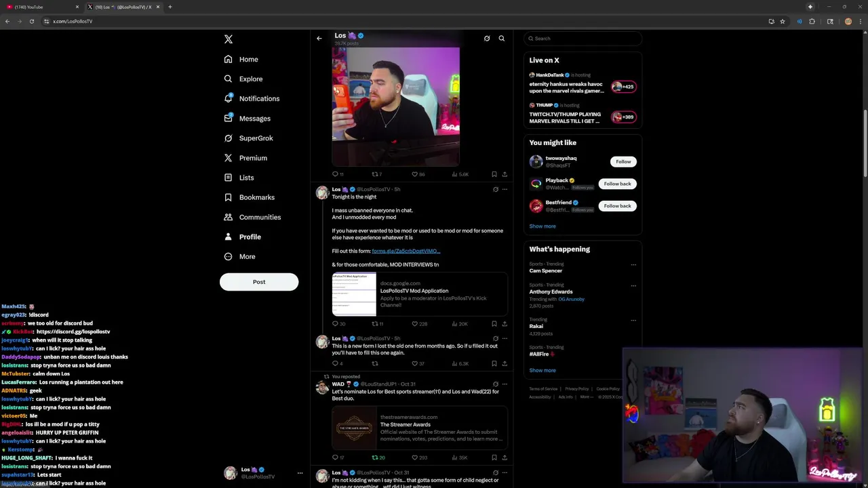View analytics of the Mod Application post

[x=460, y=324]
